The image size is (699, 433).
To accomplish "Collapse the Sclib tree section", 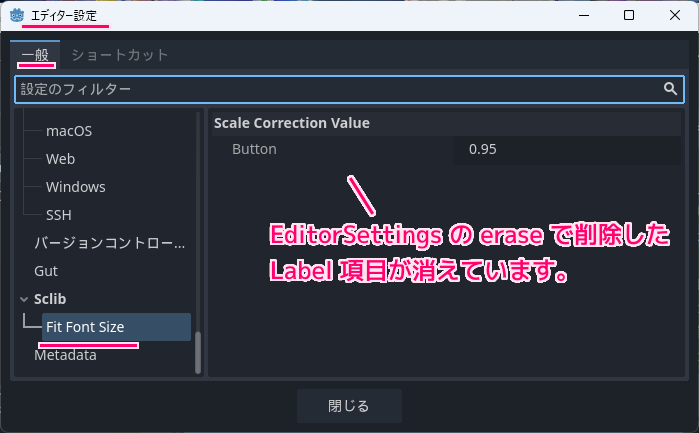I will (x=24, y=299).
